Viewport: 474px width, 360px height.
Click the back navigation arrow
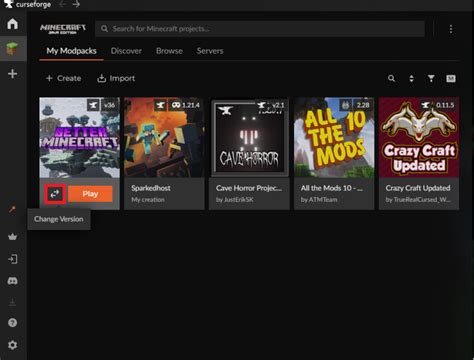62,4
